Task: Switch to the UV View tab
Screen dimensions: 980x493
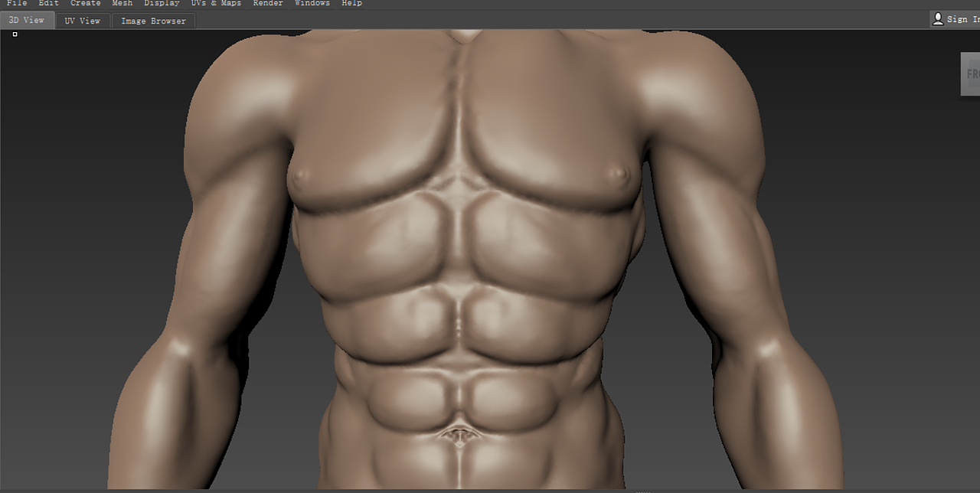Action: (x=83, y=21)
